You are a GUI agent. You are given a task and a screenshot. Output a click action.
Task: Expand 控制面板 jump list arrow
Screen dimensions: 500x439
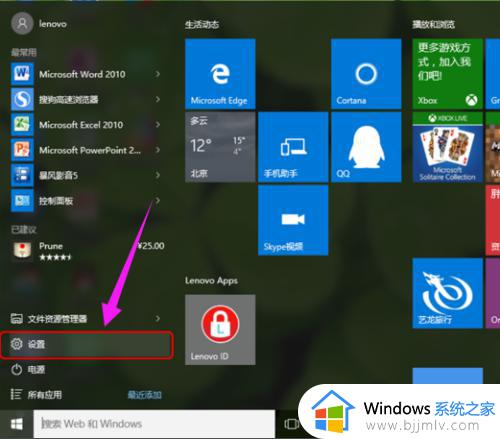point(158,200)
